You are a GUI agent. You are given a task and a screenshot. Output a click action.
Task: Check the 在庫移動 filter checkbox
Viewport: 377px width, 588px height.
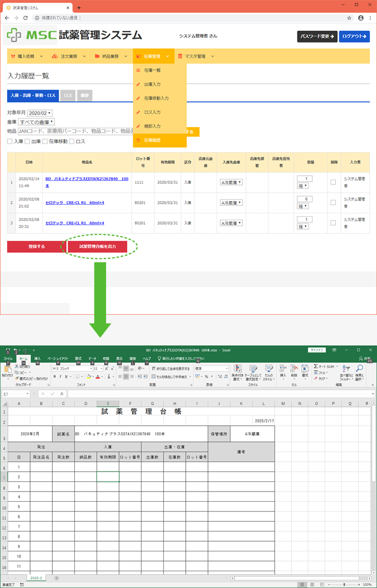click(45, 141)
